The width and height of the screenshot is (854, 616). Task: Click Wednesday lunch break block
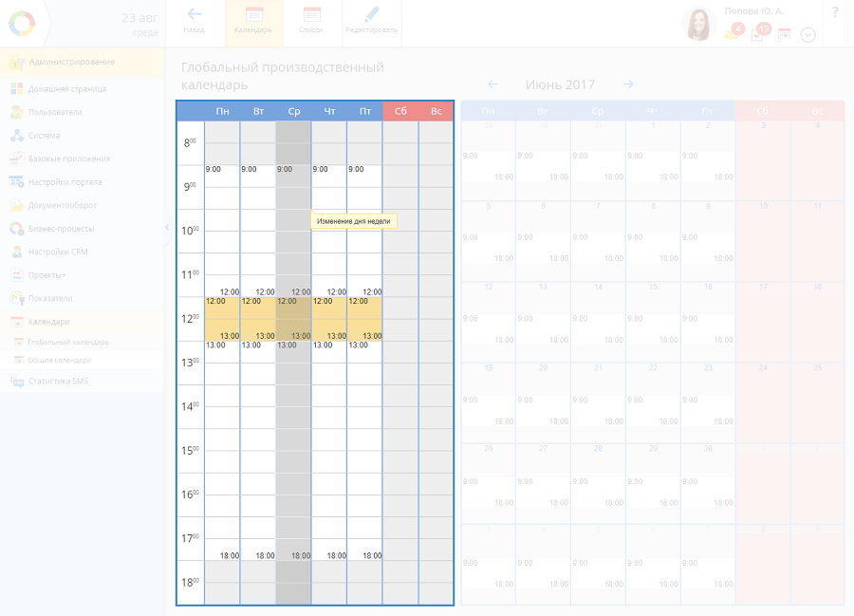click(293, 319)
